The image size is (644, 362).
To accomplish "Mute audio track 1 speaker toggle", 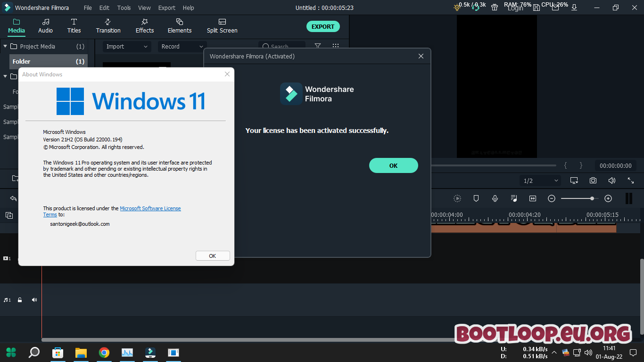I will click(34, 300).
